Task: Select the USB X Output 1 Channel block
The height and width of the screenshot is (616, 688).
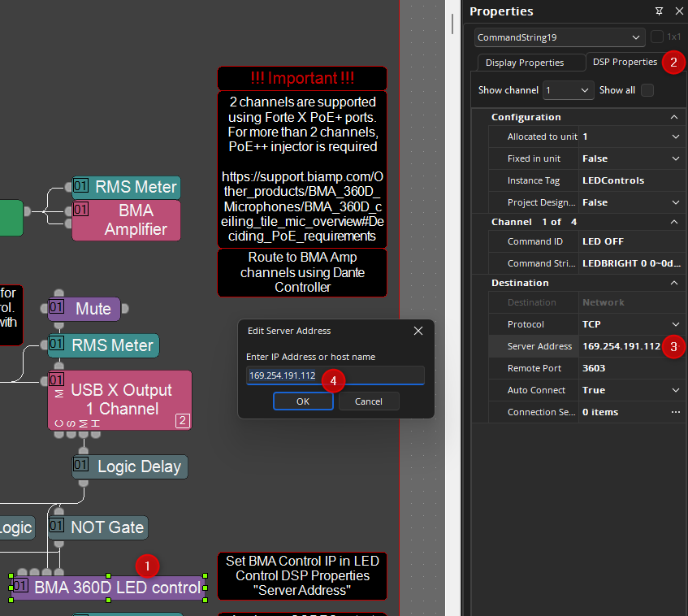Action: [119, 400]
